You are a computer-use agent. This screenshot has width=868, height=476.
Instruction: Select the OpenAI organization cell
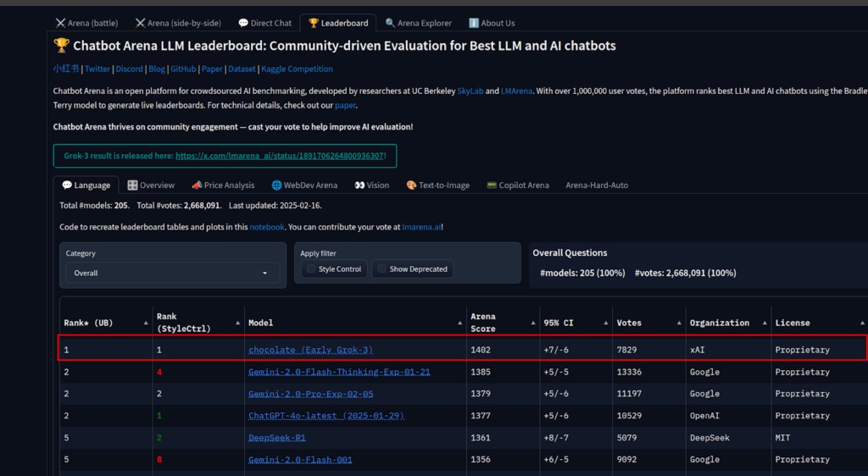click(728, 416)
